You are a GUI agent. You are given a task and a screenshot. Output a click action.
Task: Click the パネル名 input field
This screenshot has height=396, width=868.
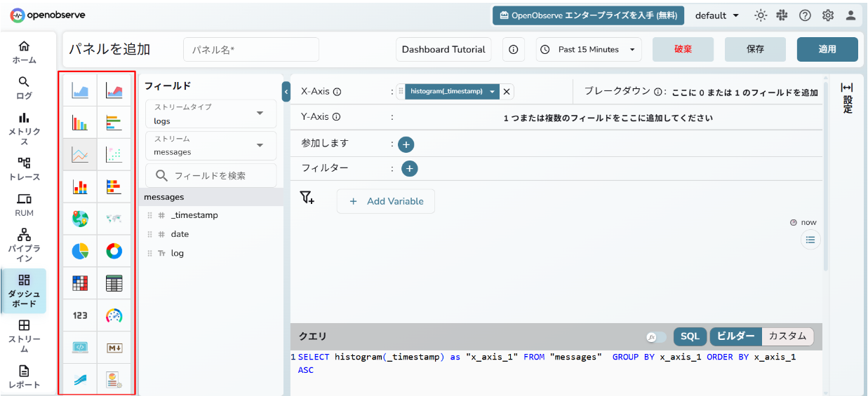251,50
